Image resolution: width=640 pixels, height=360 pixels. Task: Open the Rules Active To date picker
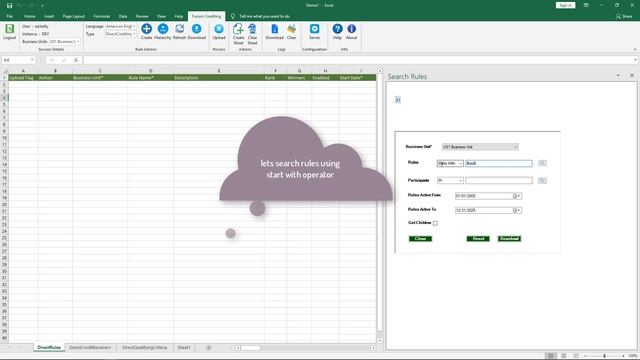coord(517,211)
